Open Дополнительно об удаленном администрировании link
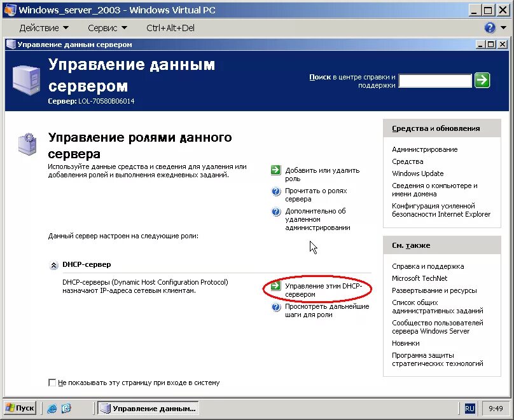 (x=317, y=219)
